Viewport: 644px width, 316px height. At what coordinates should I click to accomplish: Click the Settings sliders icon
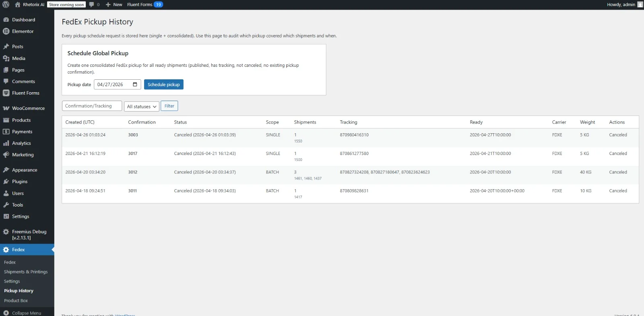click(6, 217)
